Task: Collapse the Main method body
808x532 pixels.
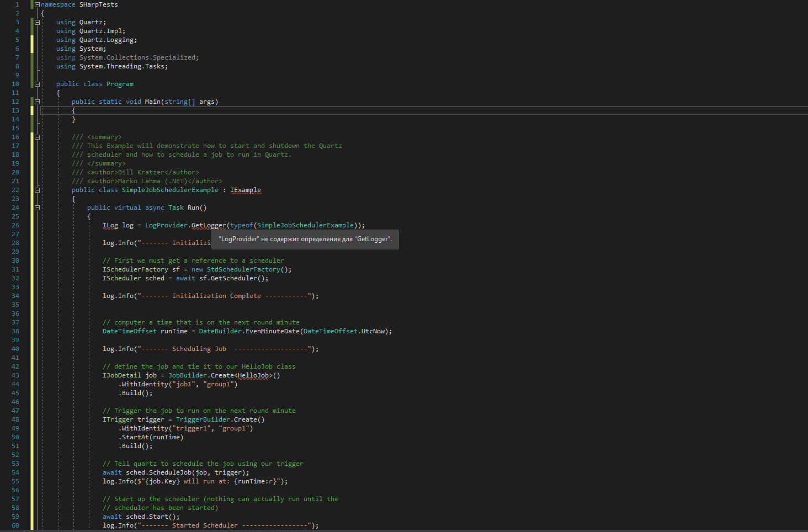Action: coord(36,102)
